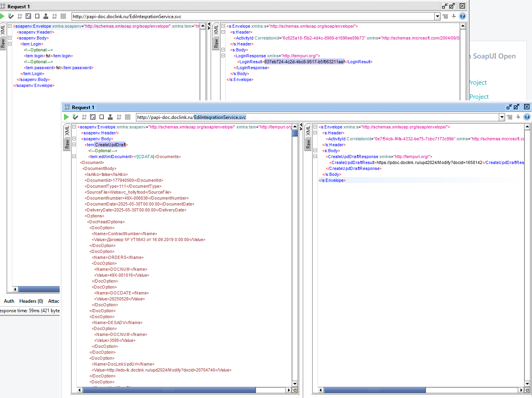Add new endpoint with plus icon in lower window
Image resolution: width=532 pixels, height=398 pixels.
tap(518, 117)
